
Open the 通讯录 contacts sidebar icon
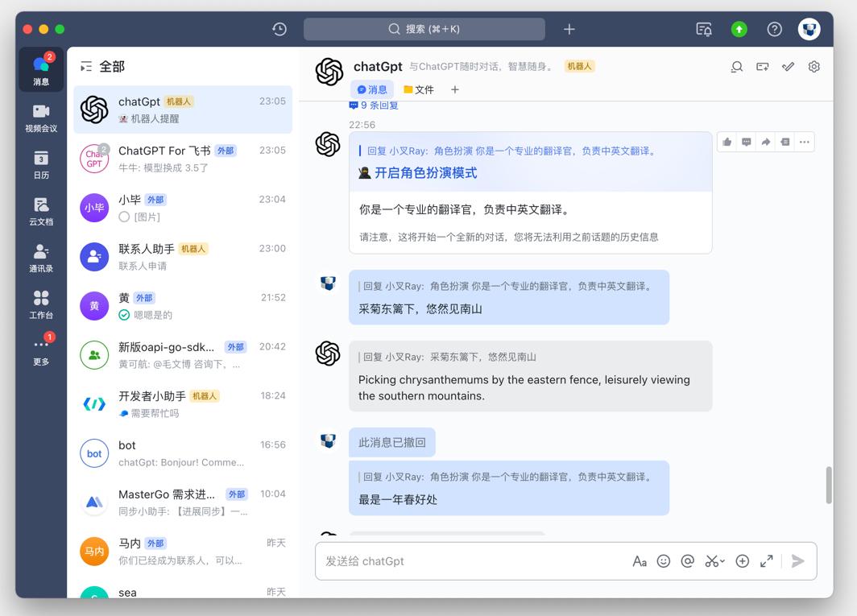point(41,258)
